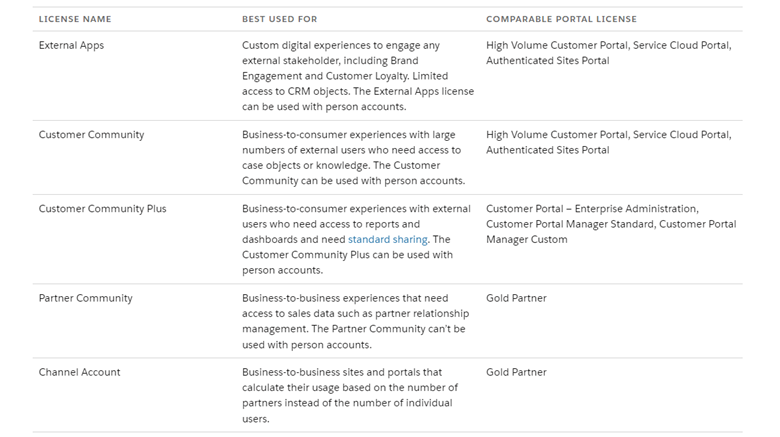Select the Customer Community Plus license name
Screen dimensions: 780x437
click(102, 209)
